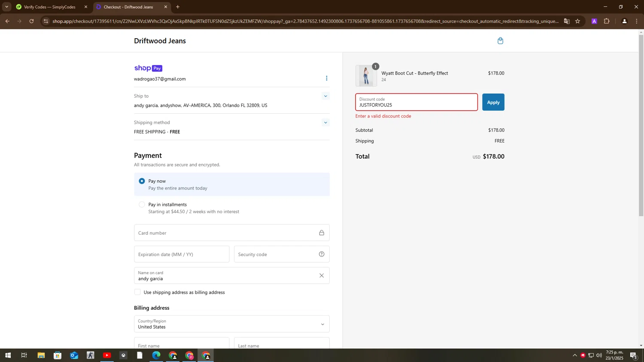Open the Counter-Strike taskbar icon
The height and width of the screenshot is (362, 644).
tap(91, 355)
